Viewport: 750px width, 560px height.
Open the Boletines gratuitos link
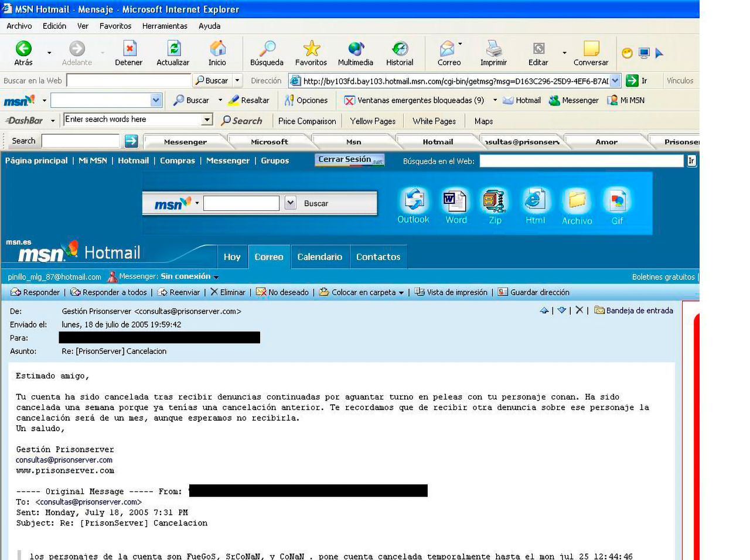coord(663,277)
